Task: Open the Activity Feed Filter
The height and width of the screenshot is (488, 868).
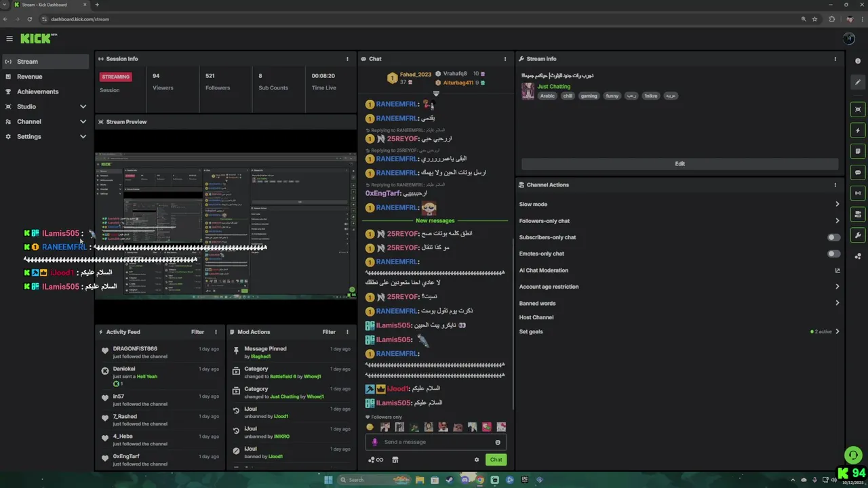Action: pos(197,332)
